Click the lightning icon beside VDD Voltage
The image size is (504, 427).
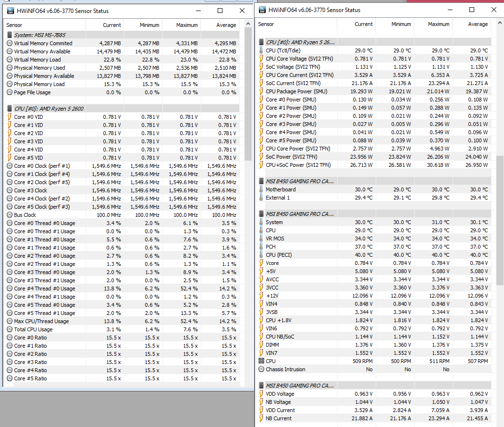(x=261, y=394)
